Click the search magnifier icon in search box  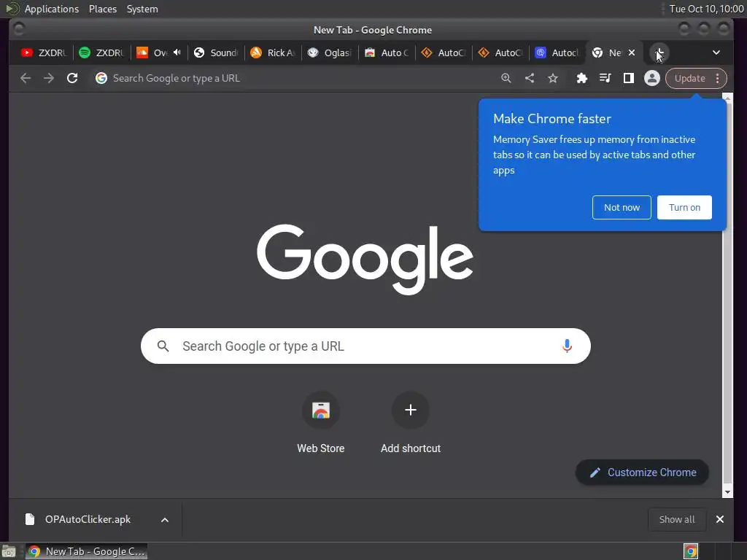[x=163, y=346]
